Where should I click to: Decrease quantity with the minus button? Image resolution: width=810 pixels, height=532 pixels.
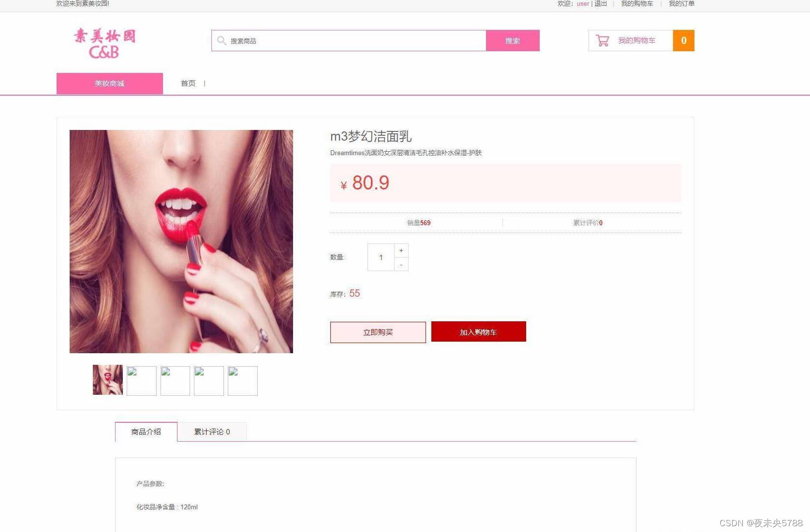[401, 264]
